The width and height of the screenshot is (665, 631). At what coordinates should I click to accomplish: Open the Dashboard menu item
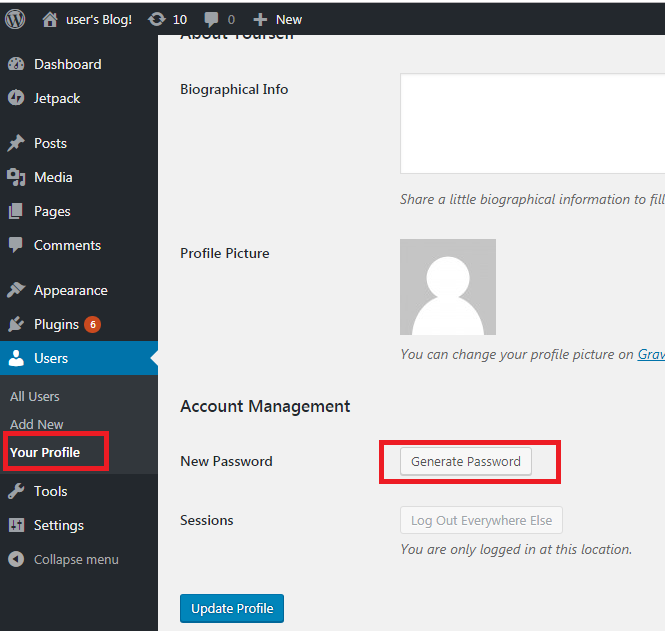[x=67, y=64]
